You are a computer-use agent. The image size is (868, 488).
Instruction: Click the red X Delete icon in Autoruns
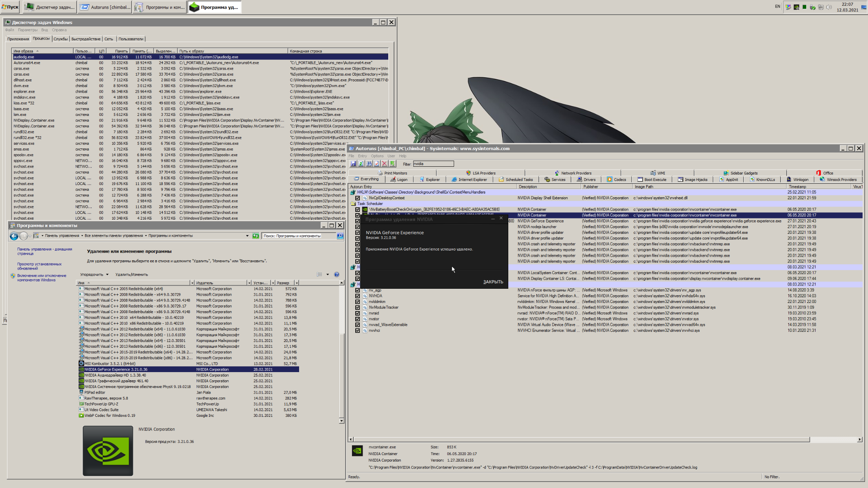pos(384,163)
